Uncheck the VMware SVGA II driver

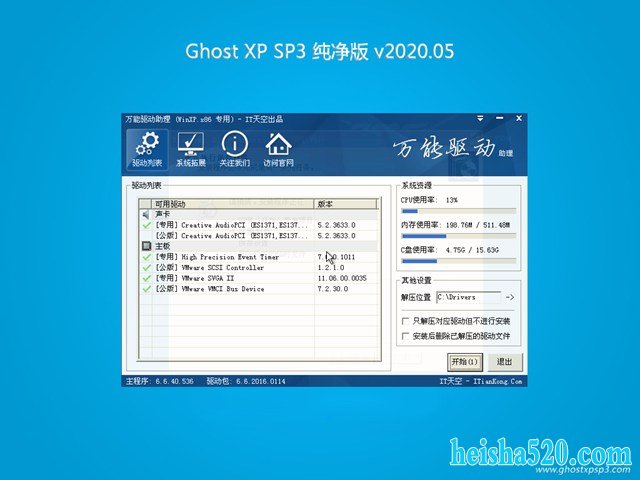tap(146, 278)
